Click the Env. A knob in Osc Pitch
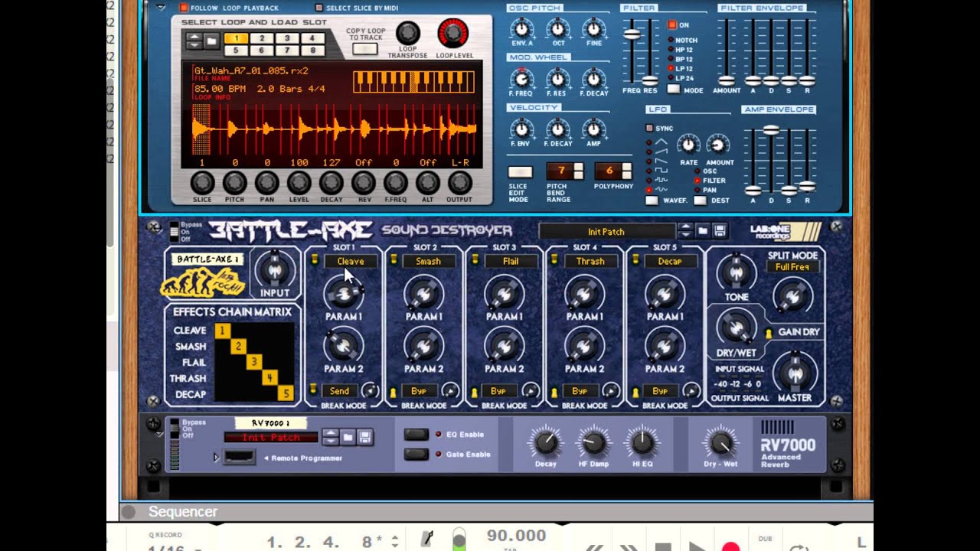 coord(522,29)
